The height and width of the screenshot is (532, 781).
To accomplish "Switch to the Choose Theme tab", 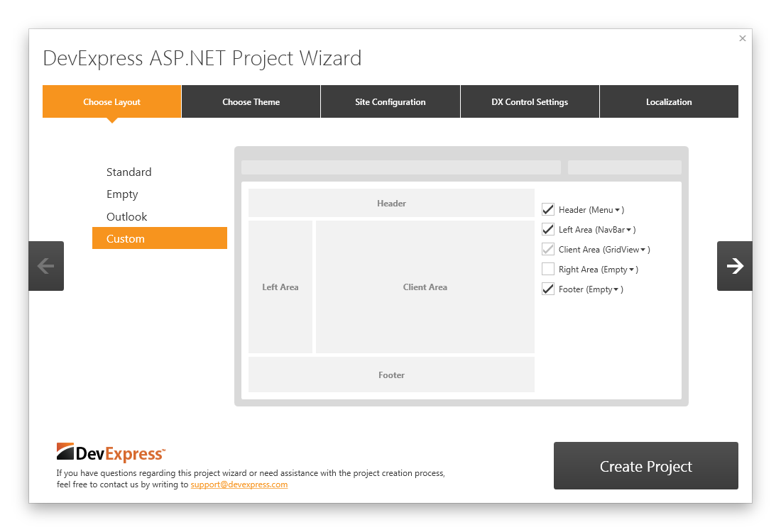I will click(251, 101).
